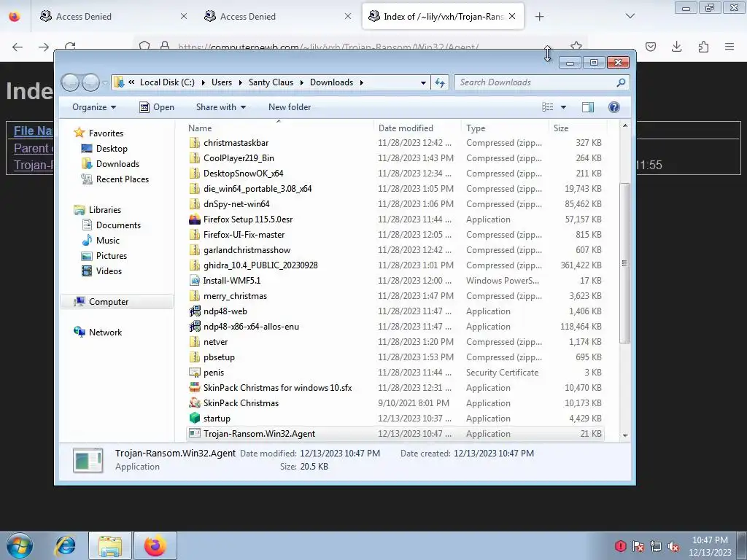Click the file list vertical scrollbar thumb

[x=624, y=262]
